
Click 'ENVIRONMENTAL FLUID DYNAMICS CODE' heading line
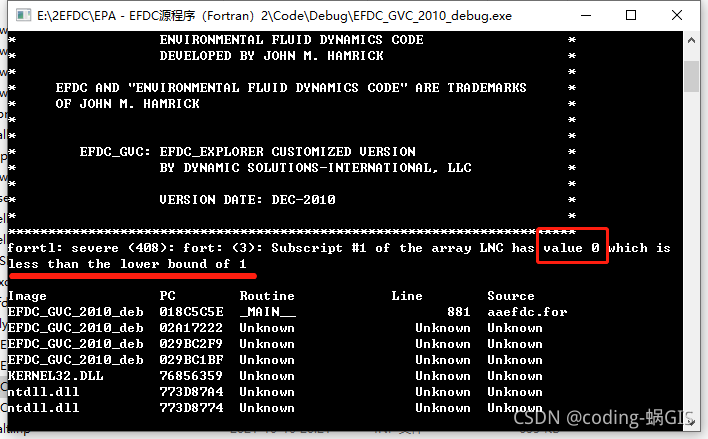pyautogui.click(x=291, y=40)
